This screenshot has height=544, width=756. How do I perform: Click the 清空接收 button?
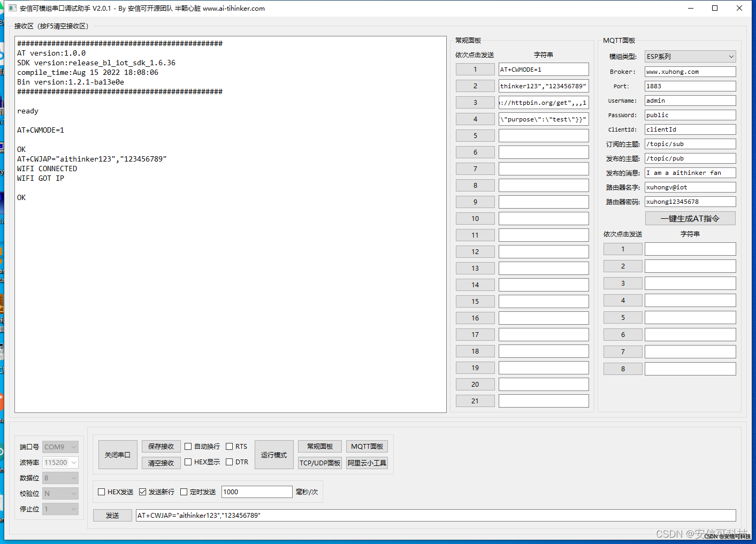click(x=161, y=463)
